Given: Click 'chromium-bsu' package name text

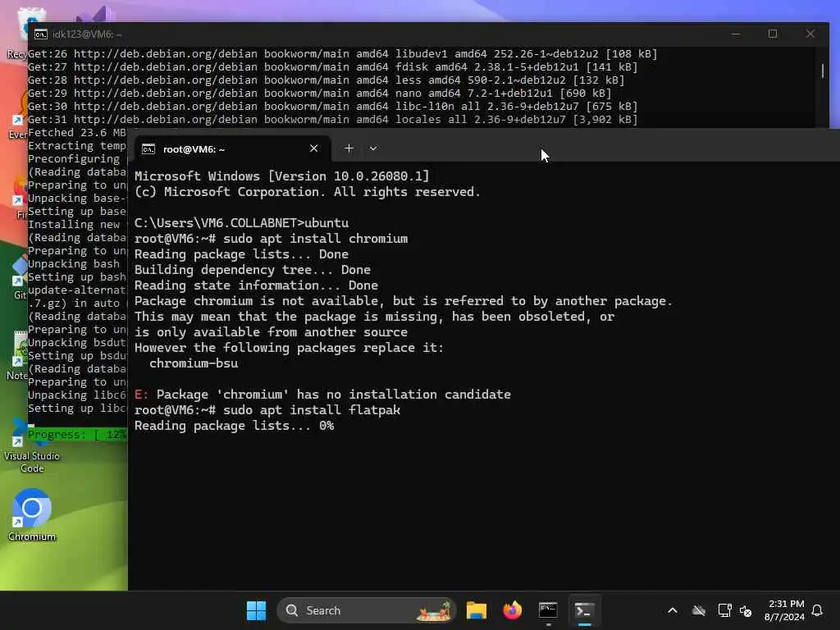Looking at the screenshot, I should [x=194, y=363].
